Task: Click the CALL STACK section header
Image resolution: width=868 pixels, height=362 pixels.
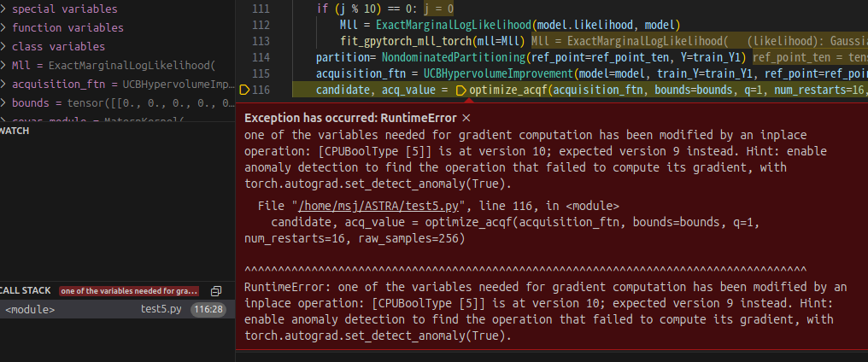Action: click(x=26, y=290)
